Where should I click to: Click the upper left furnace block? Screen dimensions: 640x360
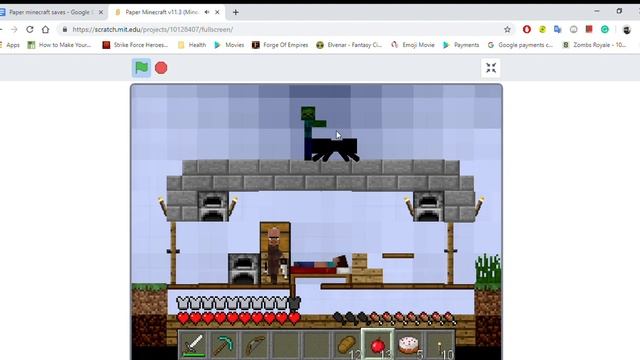[213, 206]
